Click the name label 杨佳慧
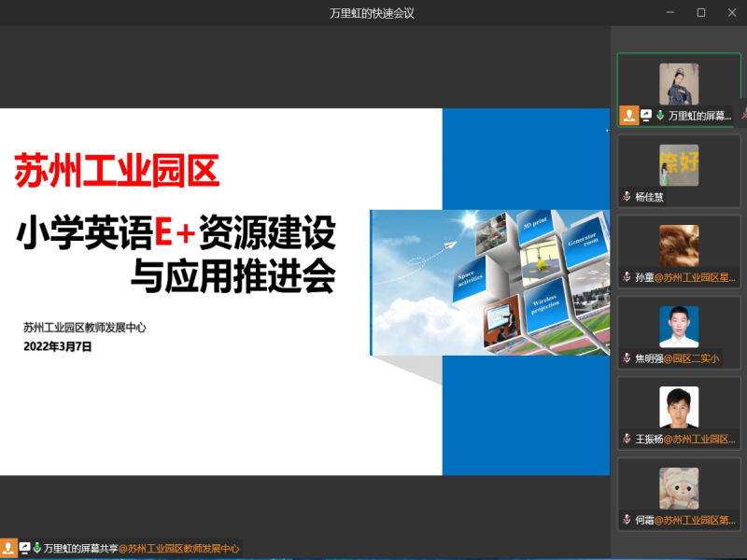 coord(649,197)
